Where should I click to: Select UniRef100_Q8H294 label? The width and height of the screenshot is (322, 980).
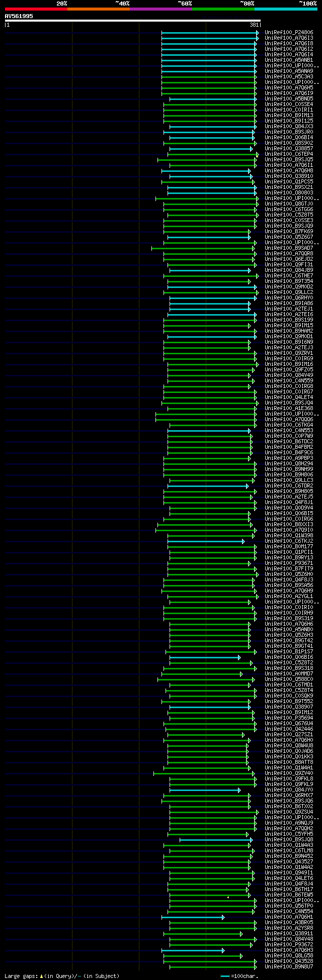289,463
